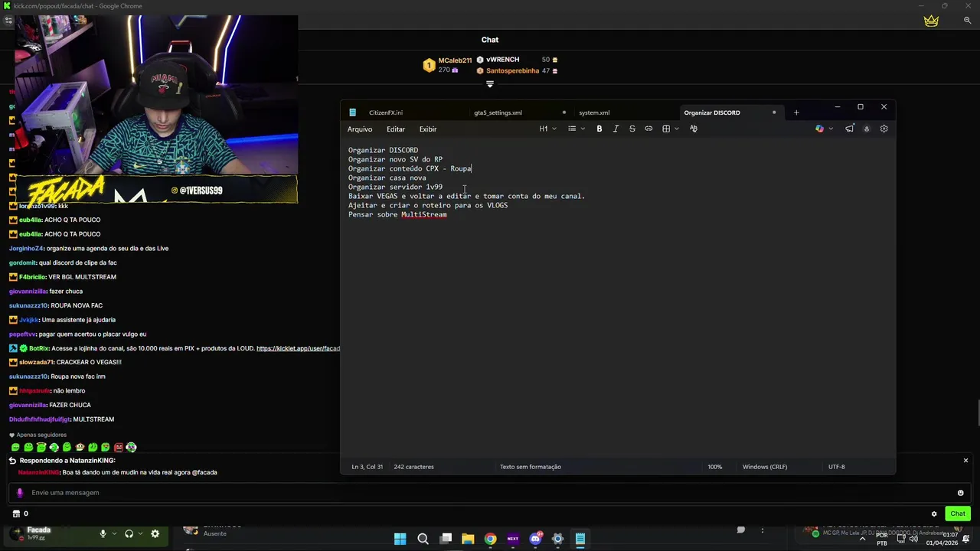The image size is (980, 551).
Task: Open Notepad settings gear
Action: (x=884, y=129)
